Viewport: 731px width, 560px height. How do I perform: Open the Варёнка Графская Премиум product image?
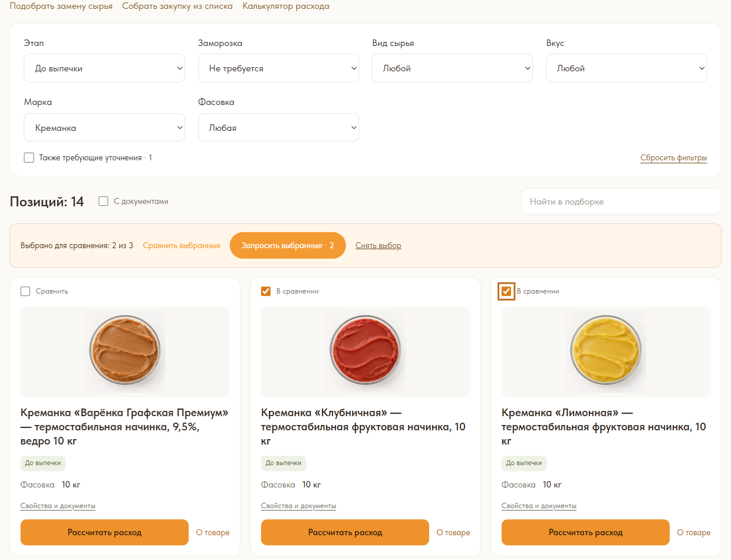click(125, 352)
